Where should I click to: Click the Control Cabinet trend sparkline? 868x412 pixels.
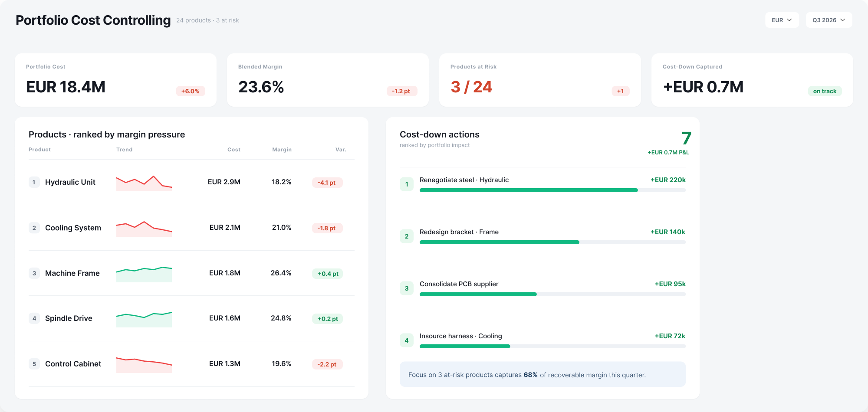click(144, 365)
